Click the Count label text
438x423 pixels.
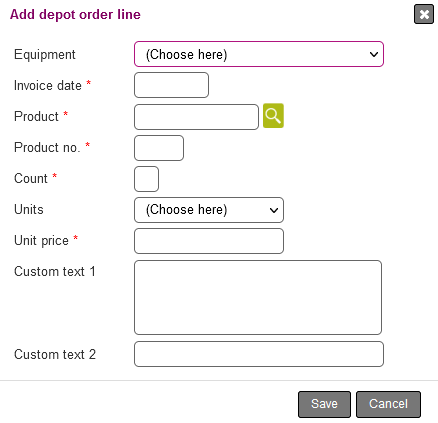tap(31, 179)
